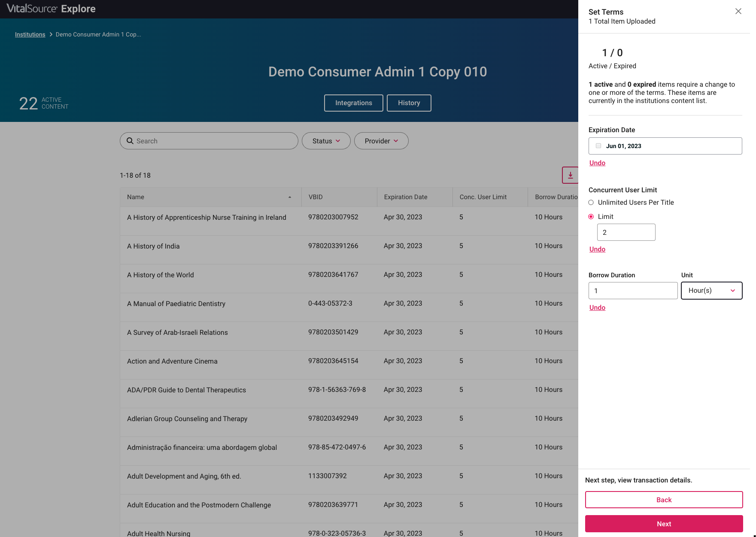756x537 pixels.
Task: Open the Integrations tab
Action: pos(353,103)
